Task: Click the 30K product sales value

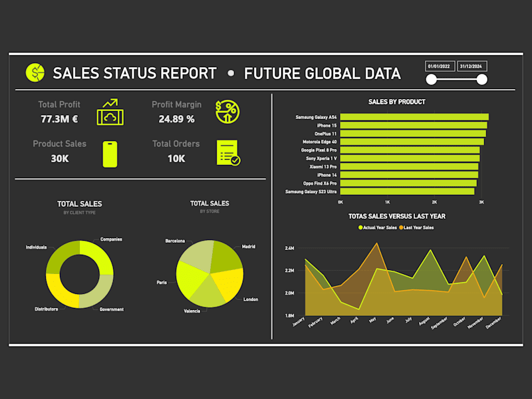Action: tap(60, 158)
